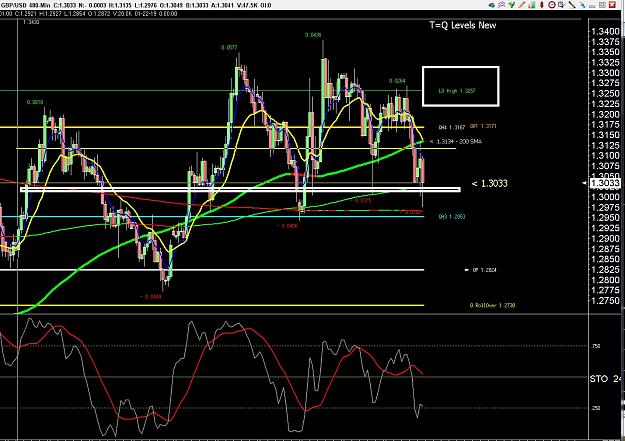The width and height of the screenshot is (625, 441).
Task: Open the bar chart studies icon
Action: 532,5
